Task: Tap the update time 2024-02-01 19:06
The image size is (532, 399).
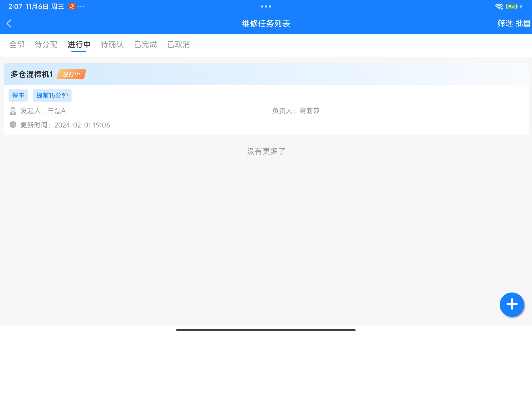Action: click(x=82, y=125)
